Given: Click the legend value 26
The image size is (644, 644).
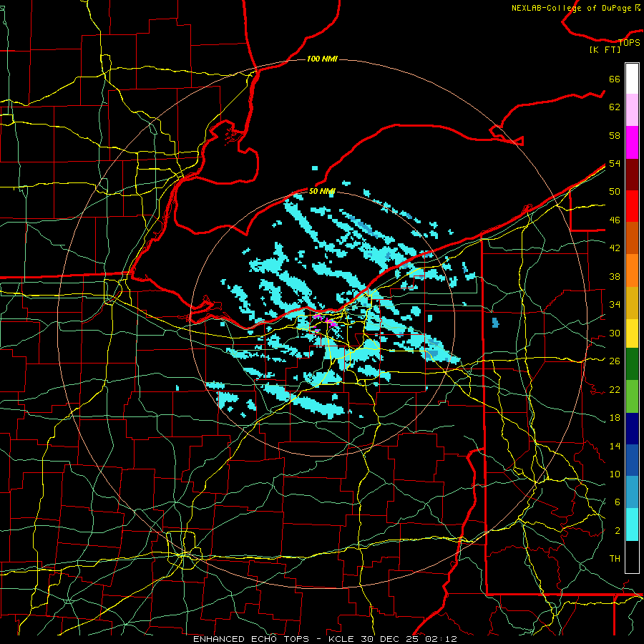Looking at the screenshot, I should 615,361.
